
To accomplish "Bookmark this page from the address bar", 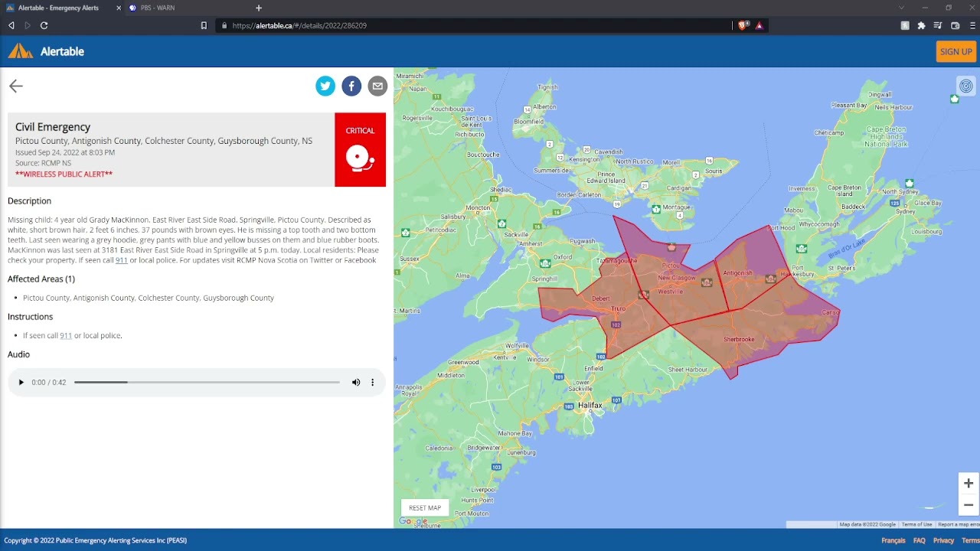I will click(x=204, y=25).
